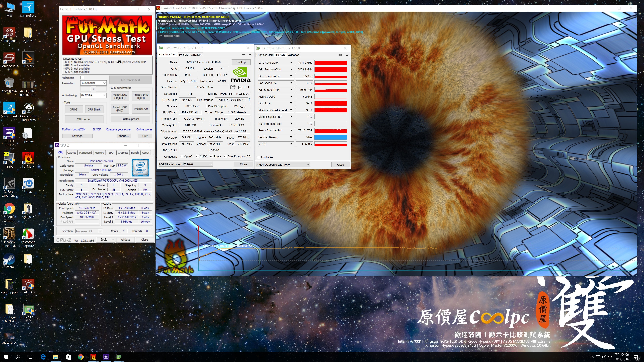Toggle the OpenCL computing checkbox
644x362 pixels.
pos(182,156)
